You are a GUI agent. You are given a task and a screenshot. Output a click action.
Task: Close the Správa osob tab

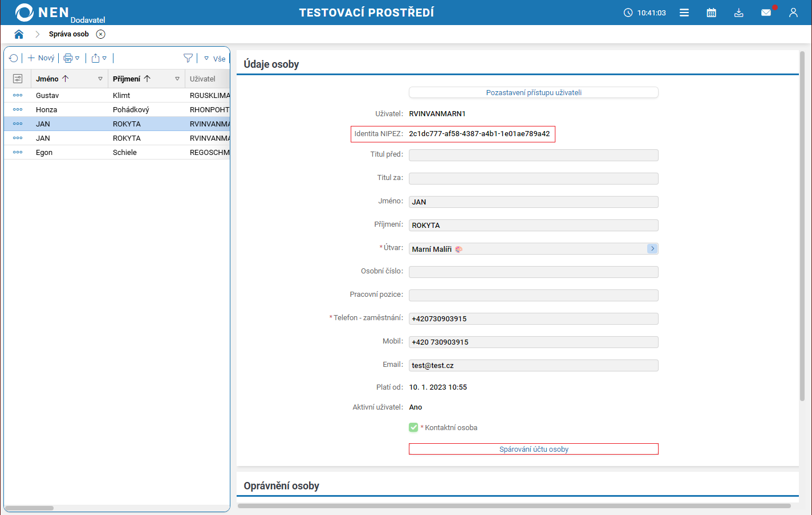pyautogui.click(x=101, y=34)
